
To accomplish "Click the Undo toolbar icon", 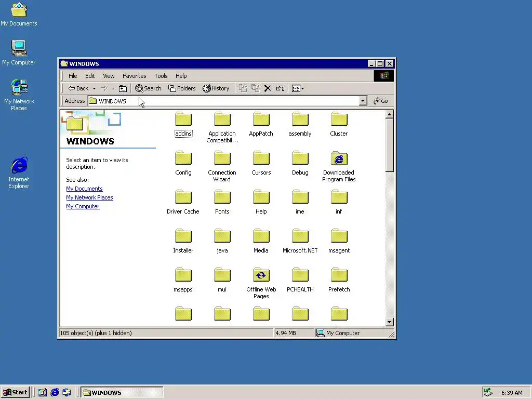I will tap(280, 88).
